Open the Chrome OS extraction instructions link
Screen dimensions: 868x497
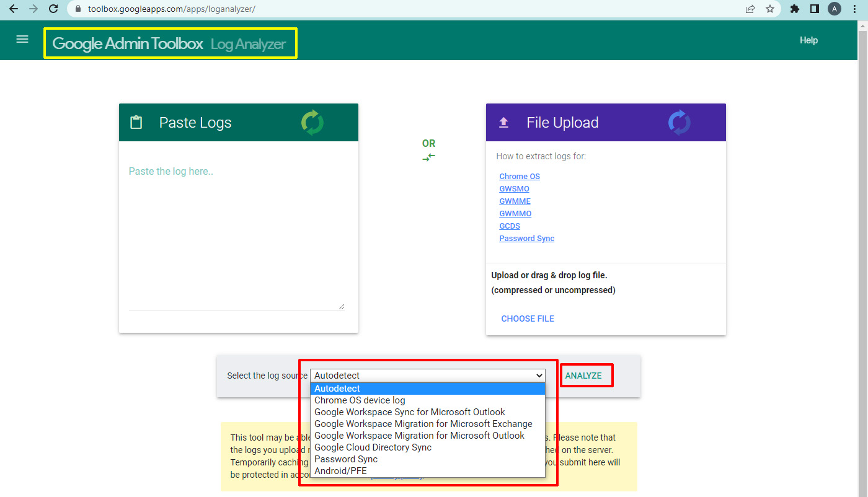(519, 176)
